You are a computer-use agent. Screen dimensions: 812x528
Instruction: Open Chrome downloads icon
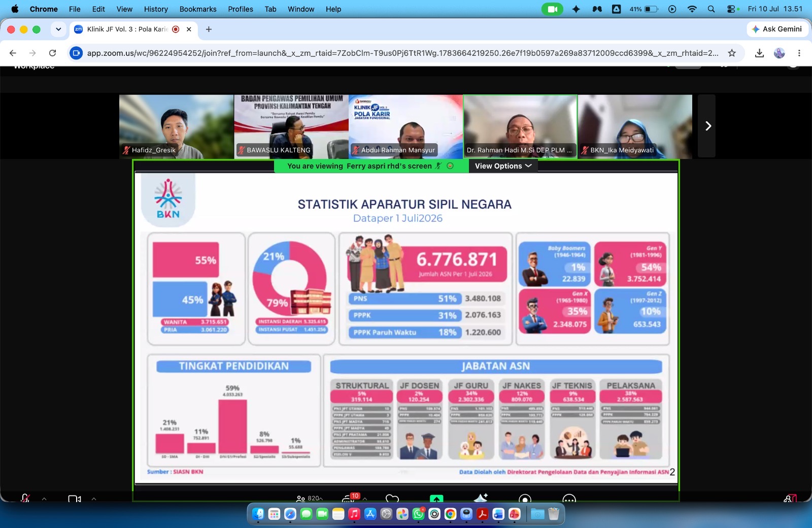point(759,53)
